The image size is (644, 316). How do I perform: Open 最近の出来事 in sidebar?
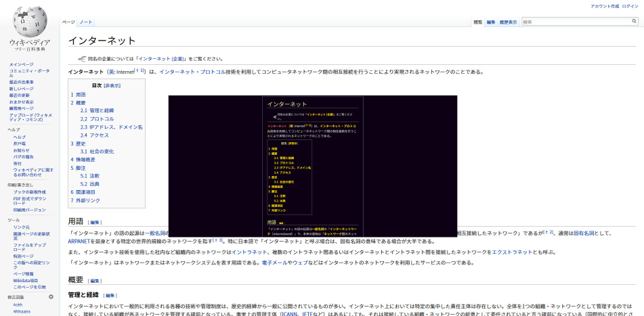pos(22,82)
